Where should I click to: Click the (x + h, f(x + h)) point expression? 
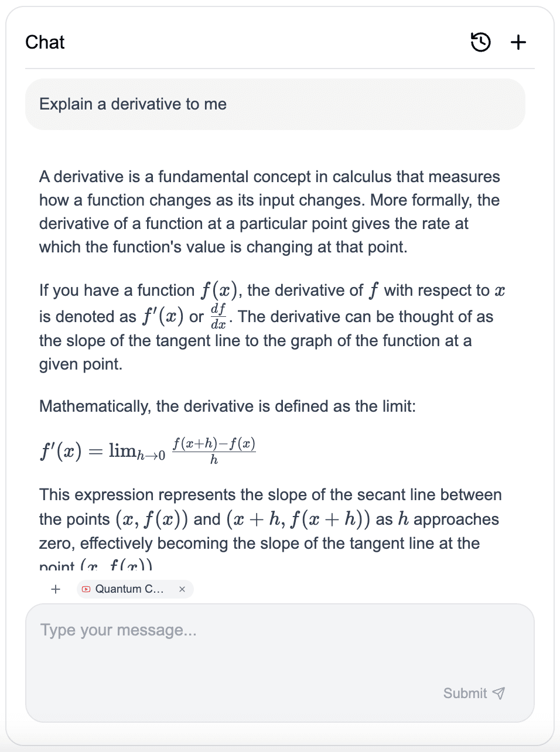(x=298, y=519)
